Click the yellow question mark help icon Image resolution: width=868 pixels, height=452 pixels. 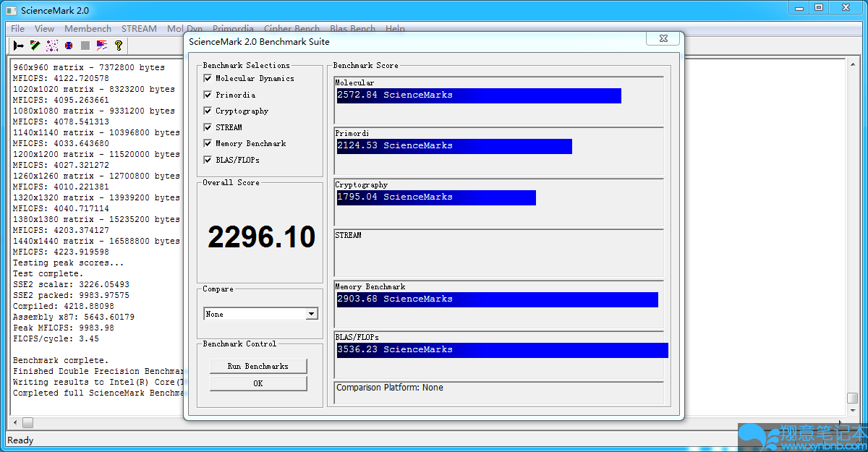[x=119, y=46]
